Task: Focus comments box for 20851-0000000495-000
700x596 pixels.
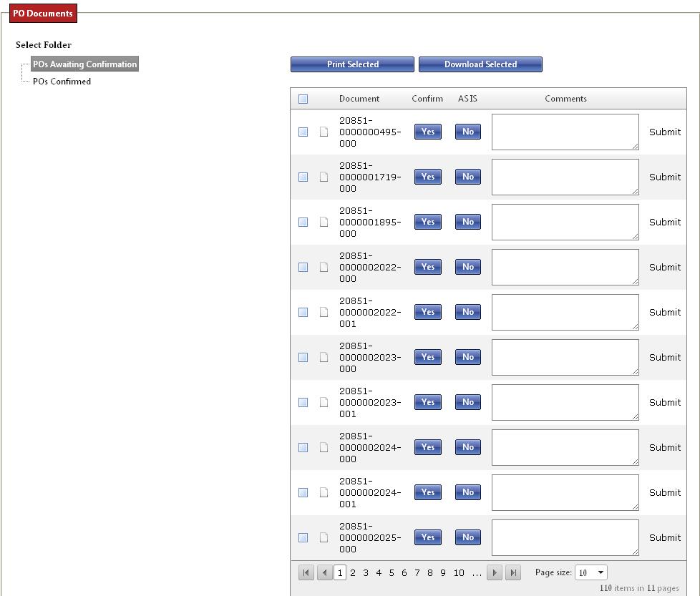Action: pyautogui.click(x=565, y=132)
